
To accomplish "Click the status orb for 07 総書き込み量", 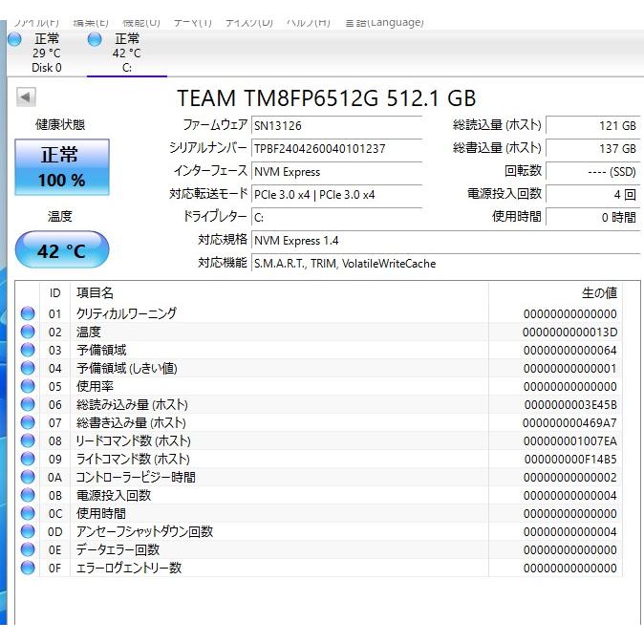I will point(28,422).
